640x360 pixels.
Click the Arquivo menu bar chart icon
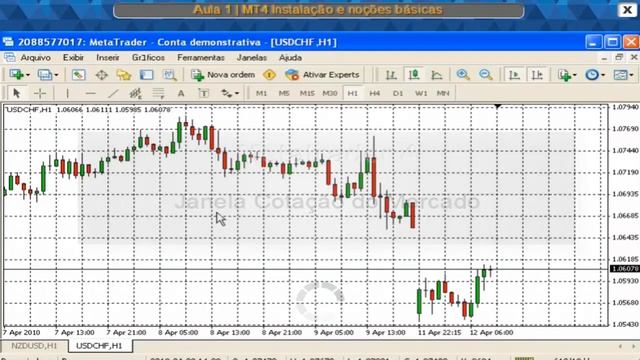tap(9, 58)
